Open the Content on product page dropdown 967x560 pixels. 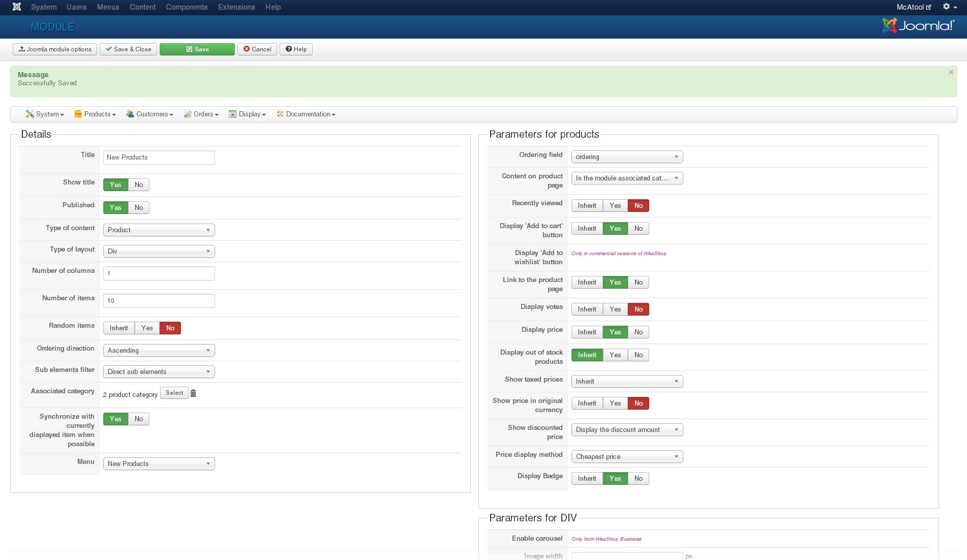coord(627,178)
